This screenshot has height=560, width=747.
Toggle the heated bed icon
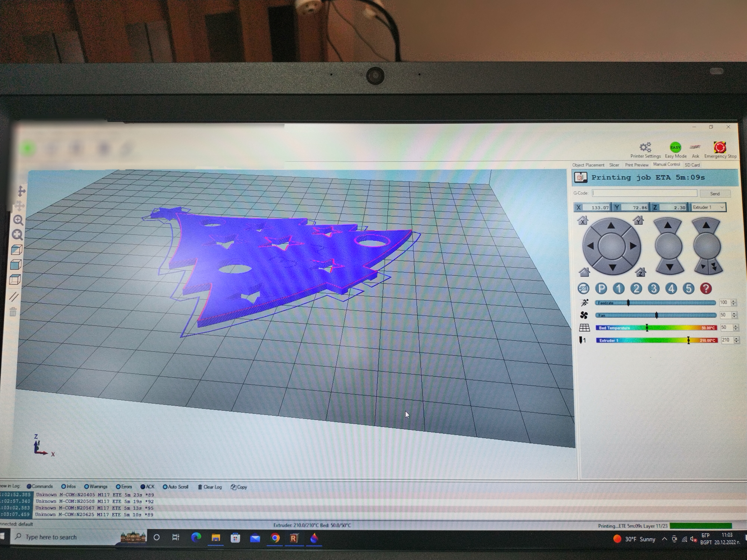pos(584,328)
